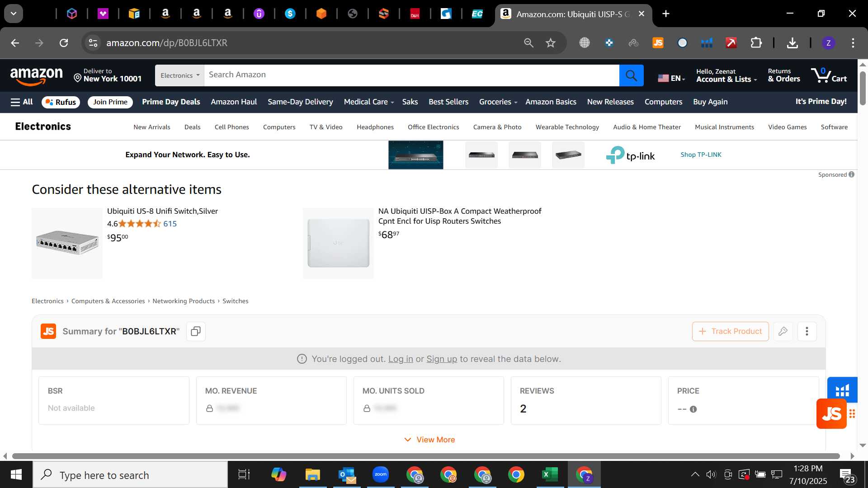Click the Sign up link
Viewport: 868px width, 488px height.
coord(442,359)
